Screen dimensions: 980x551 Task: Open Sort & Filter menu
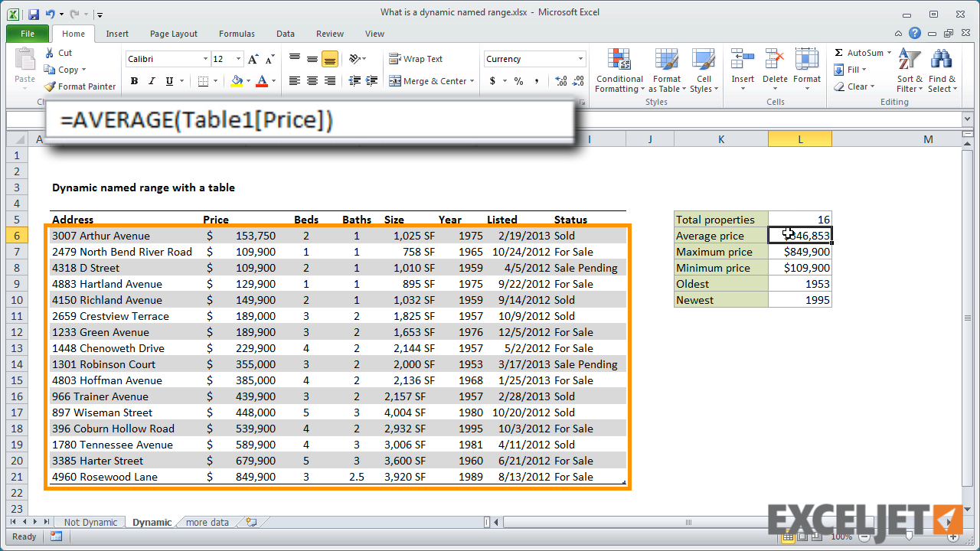click(910, 70)
